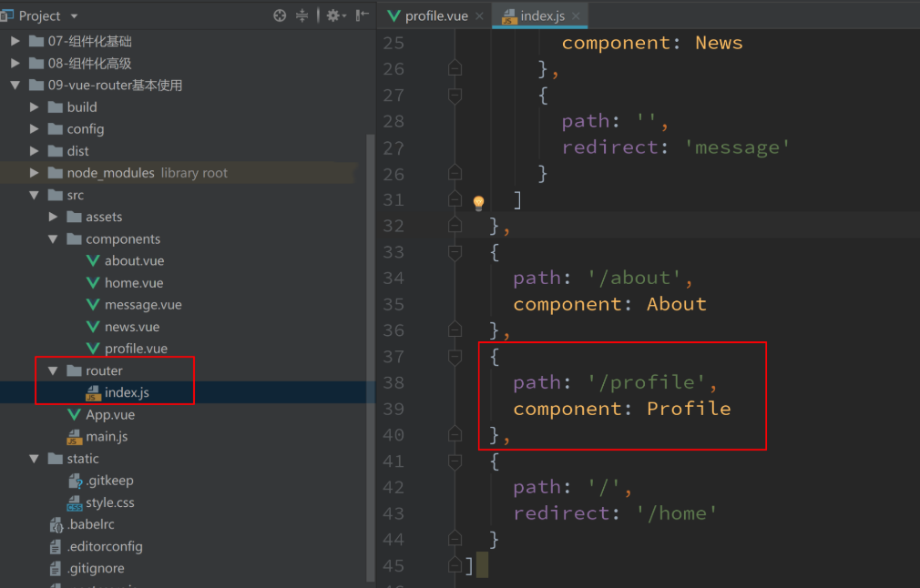Click fold marker at line 44
Viewport: 920px width, 588px height.
(455, 539)
